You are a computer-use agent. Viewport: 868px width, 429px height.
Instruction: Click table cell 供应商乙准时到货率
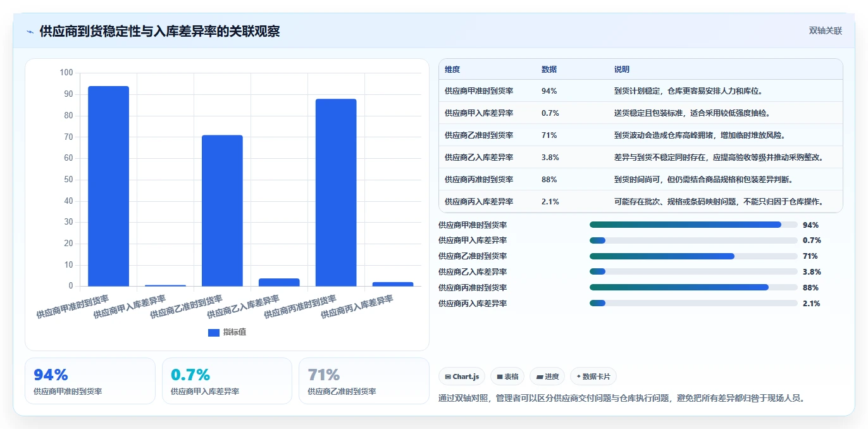pyautogui.click(x=479, y=135)
